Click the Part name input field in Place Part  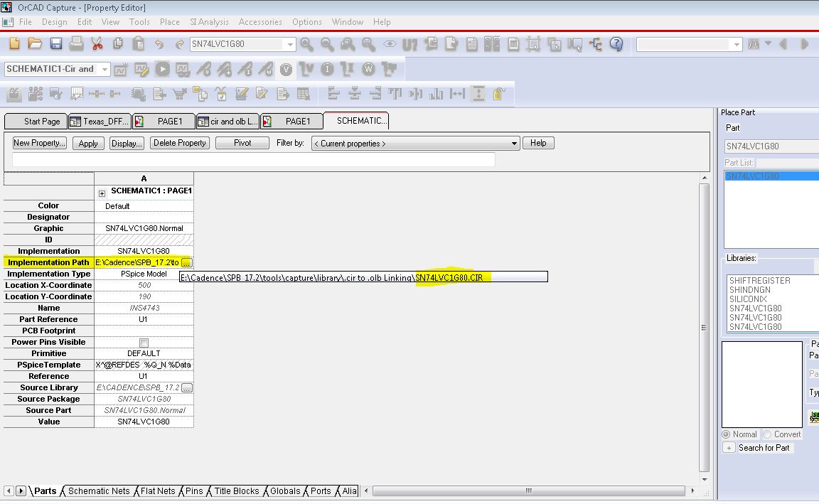coord(771,146)
